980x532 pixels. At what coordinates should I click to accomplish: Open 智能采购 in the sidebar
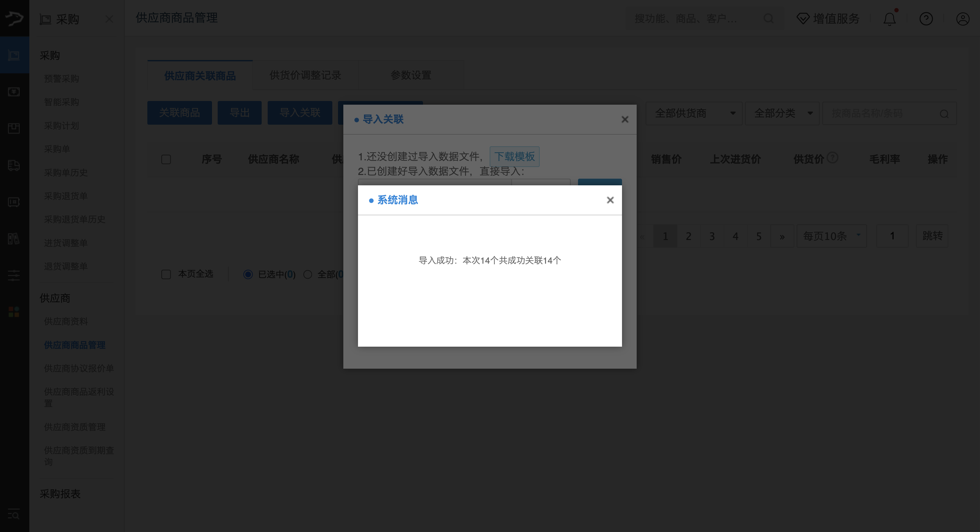[61, 102]
